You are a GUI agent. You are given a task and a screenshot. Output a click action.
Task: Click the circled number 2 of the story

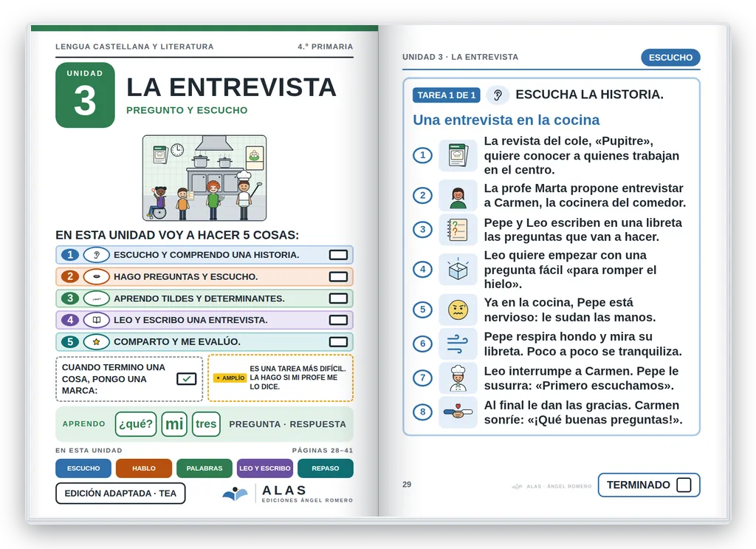pyautogui.click(x=423, y=195)
